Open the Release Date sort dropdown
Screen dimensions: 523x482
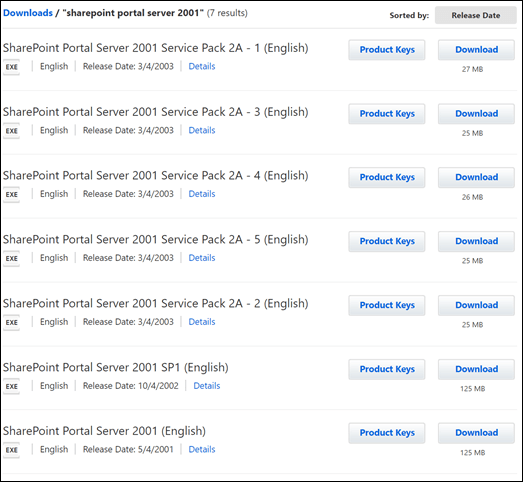coord(476,15)
